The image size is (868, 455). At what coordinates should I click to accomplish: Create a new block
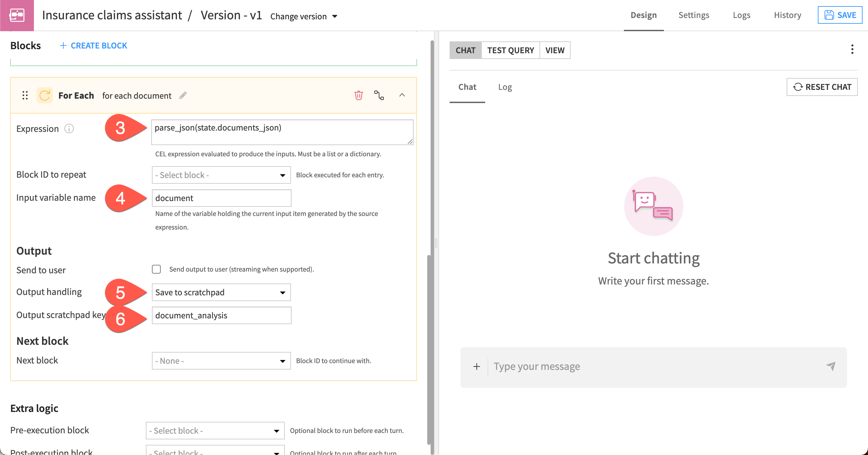tap(93, 45)
